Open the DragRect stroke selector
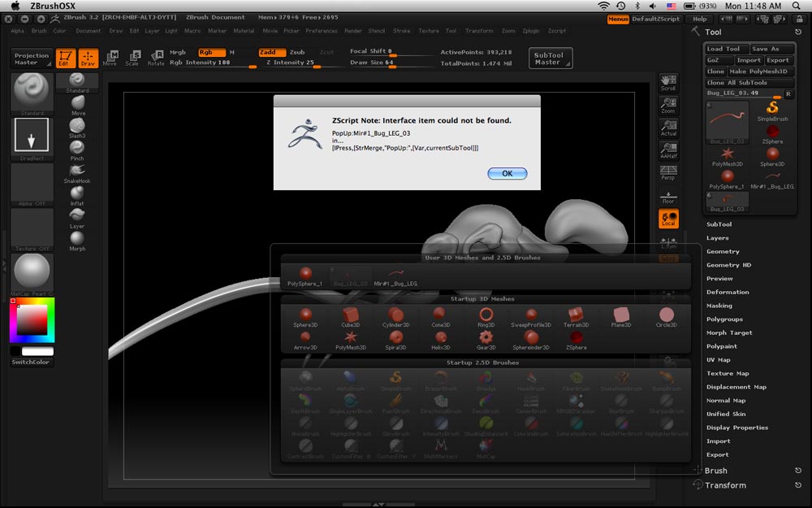Screen dimensions: 812x508 (32, 139)
